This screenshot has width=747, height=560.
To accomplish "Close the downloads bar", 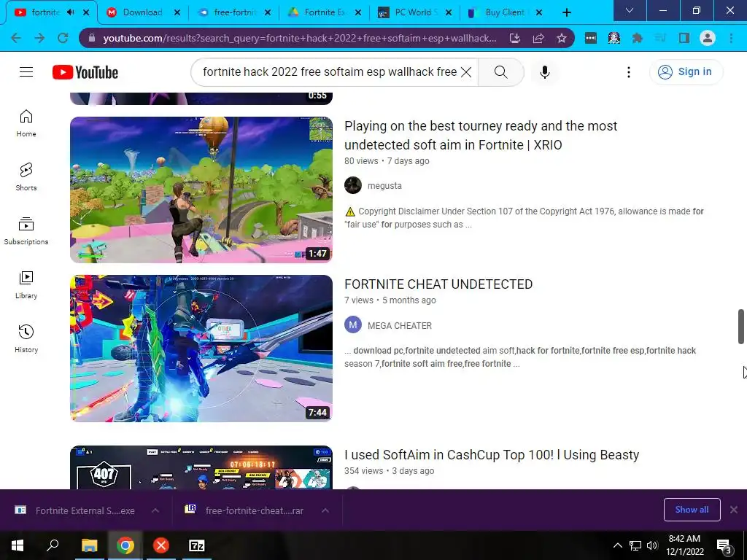I will point(734,510).
